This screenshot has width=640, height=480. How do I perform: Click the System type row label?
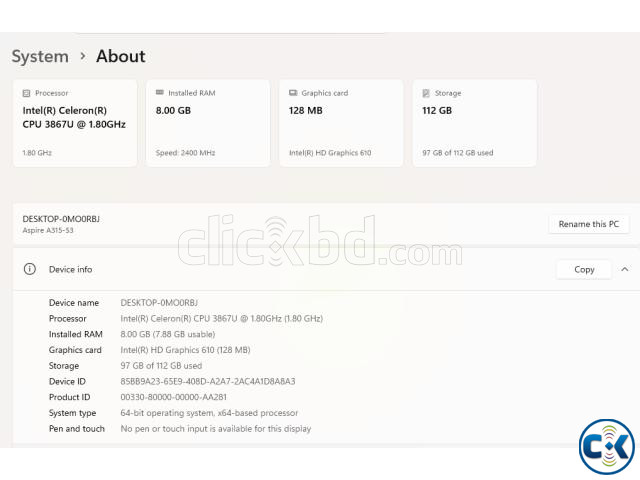point(72,413)
